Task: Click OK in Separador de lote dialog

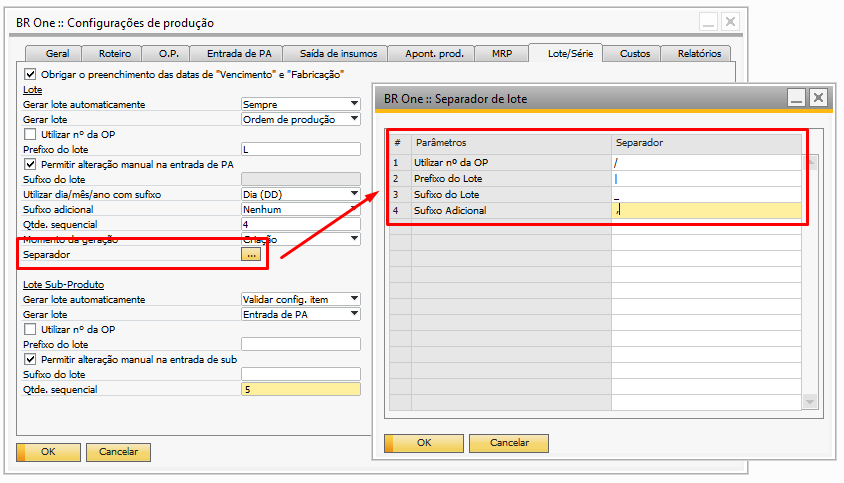Action: [x=423, y=443]
